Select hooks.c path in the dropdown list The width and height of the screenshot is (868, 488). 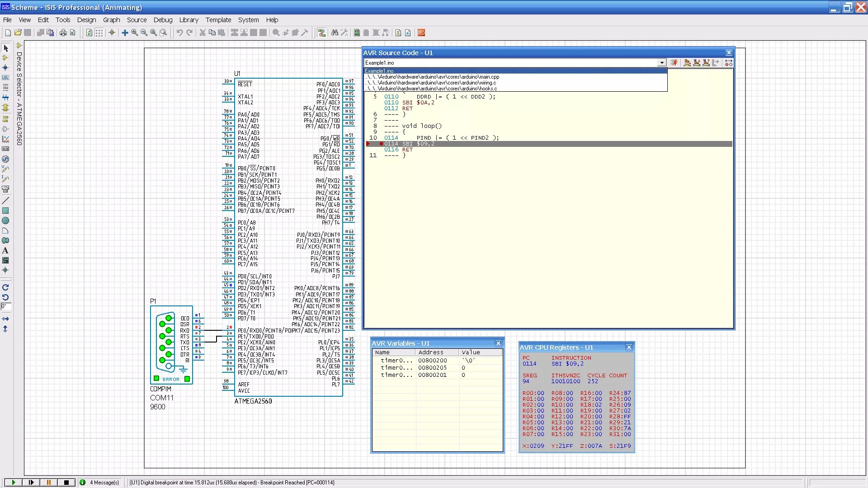pyautogui.click(x=516, y=89)
